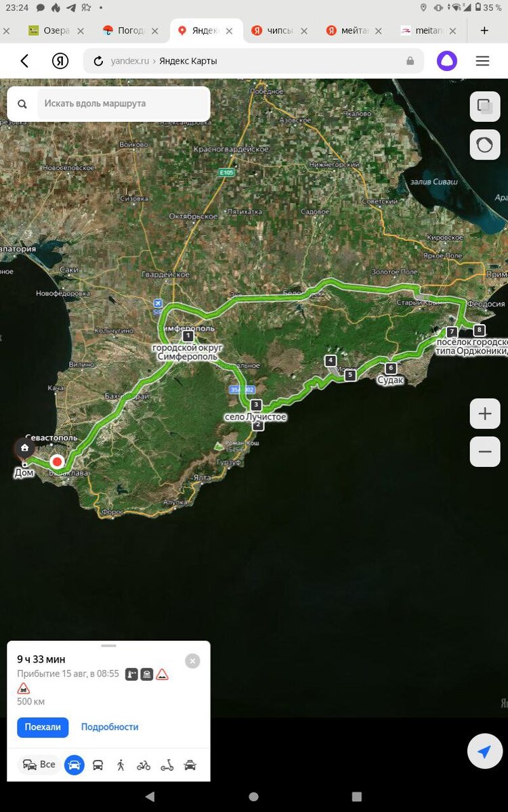
Task: Locate me with the blue arrow button
Action: pos(484,752)
